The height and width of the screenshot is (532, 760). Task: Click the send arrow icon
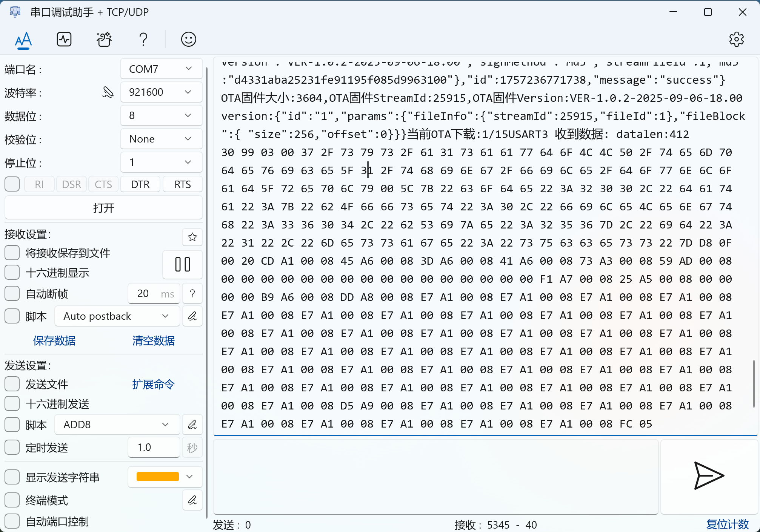(709, 476)
